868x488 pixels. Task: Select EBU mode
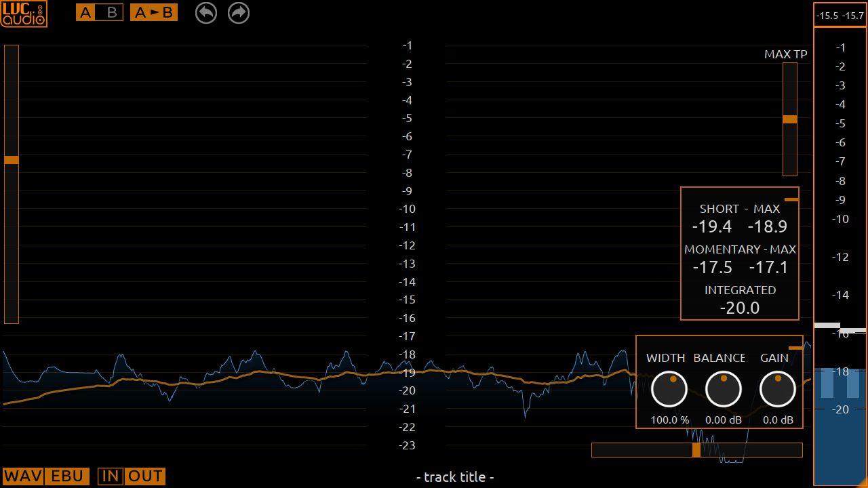[x=68, y=476]
